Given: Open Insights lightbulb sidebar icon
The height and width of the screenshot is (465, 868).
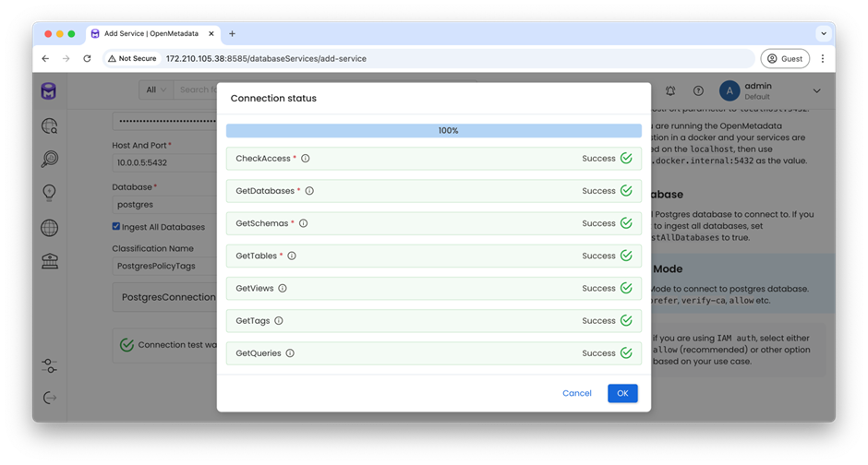Looking at the screenshot, I should pyautogui.click(x=50, y=192).
